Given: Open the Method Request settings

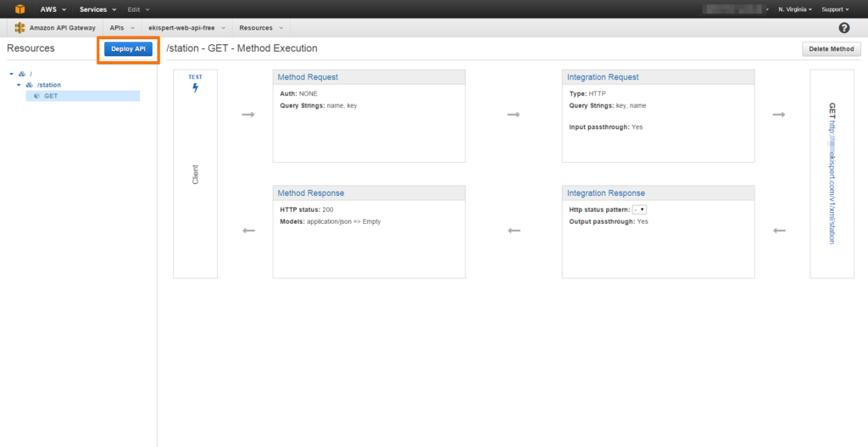Looking at the screenshot, I should [x=308, y=77].
